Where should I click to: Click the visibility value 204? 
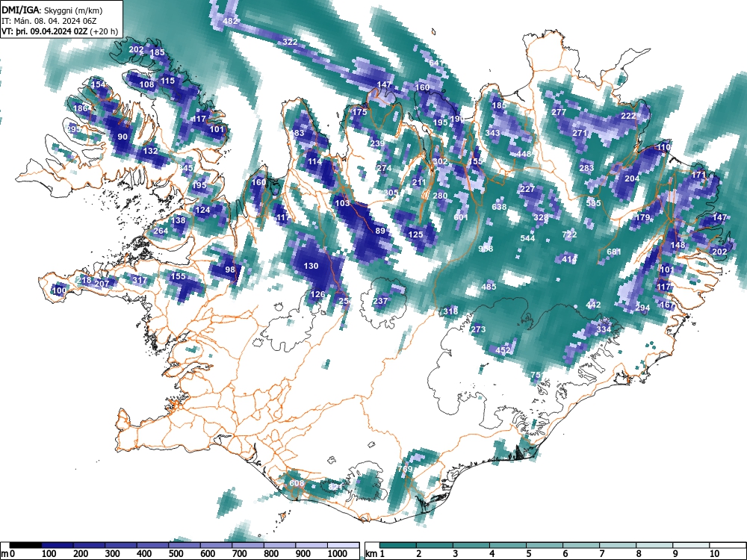(632, 178)
